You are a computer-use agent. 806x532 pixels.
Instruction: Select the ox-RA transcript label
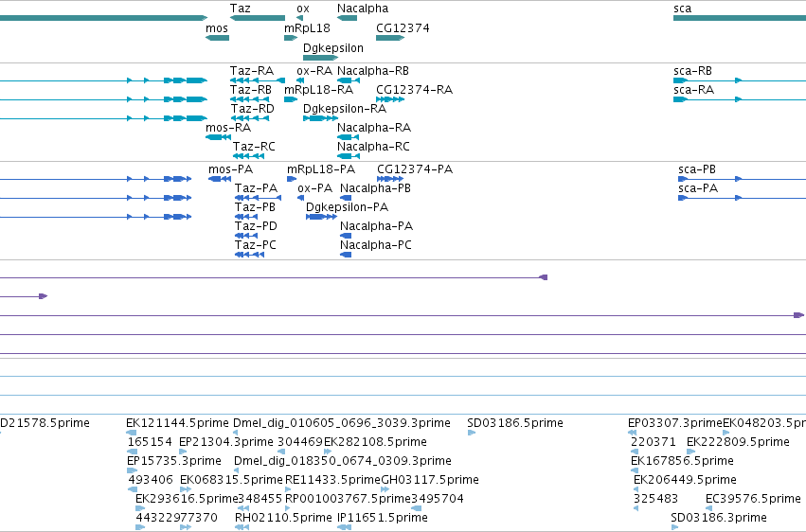tap(314, 71)
